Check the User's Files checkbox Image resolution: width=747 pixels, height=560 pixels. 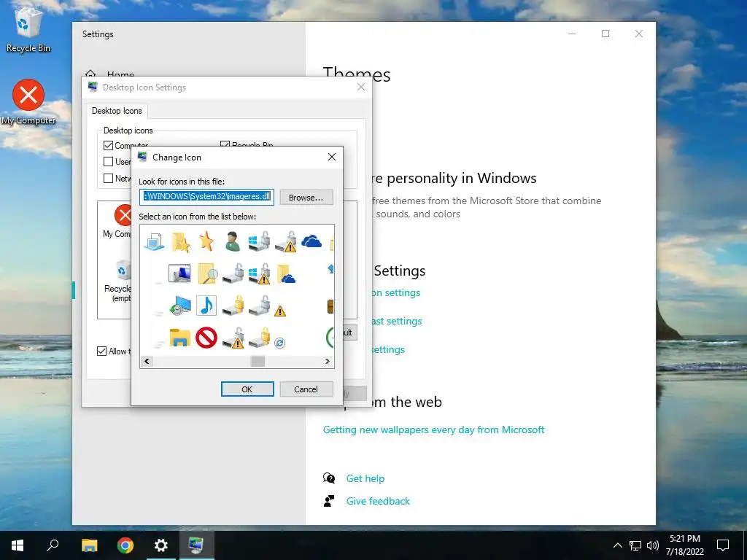pos(108,162)
